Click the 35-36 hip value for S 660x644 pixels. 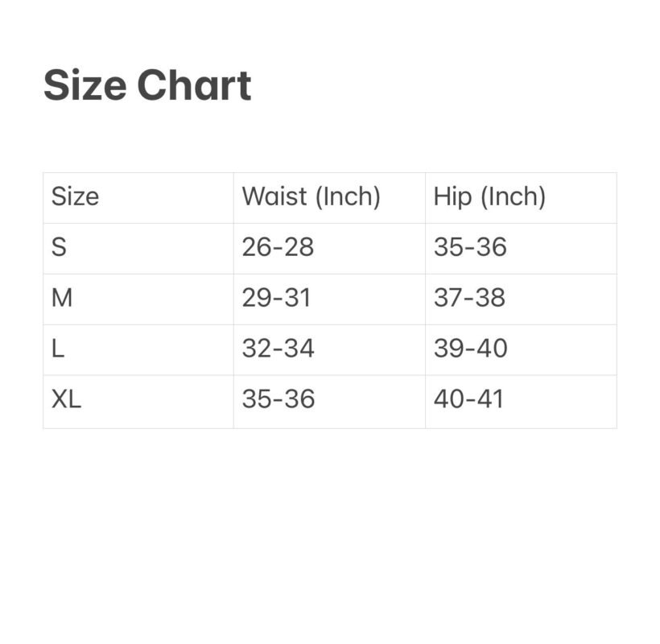click(x=470, y=247)
